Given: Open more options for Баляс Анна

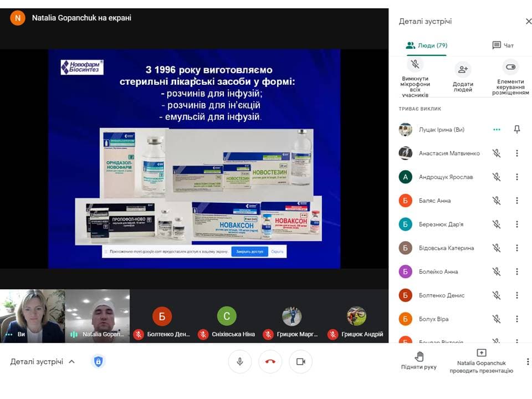Looking at the screenshot, I should coord(516,201).
